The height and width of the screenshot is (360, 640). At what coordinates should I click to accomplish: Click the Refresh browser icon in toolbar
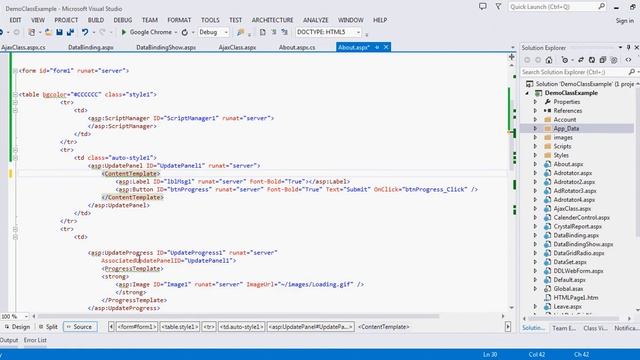[184, 32]
